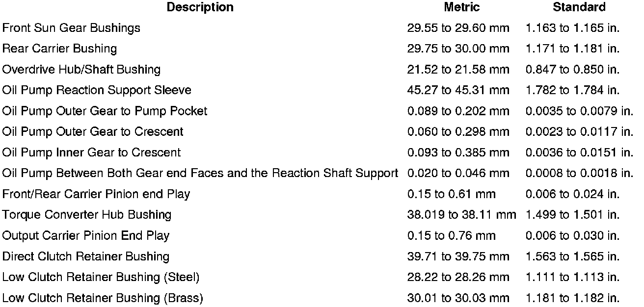
Task: Click the Rear Carrier Bushing description
Action: (59, 49)
